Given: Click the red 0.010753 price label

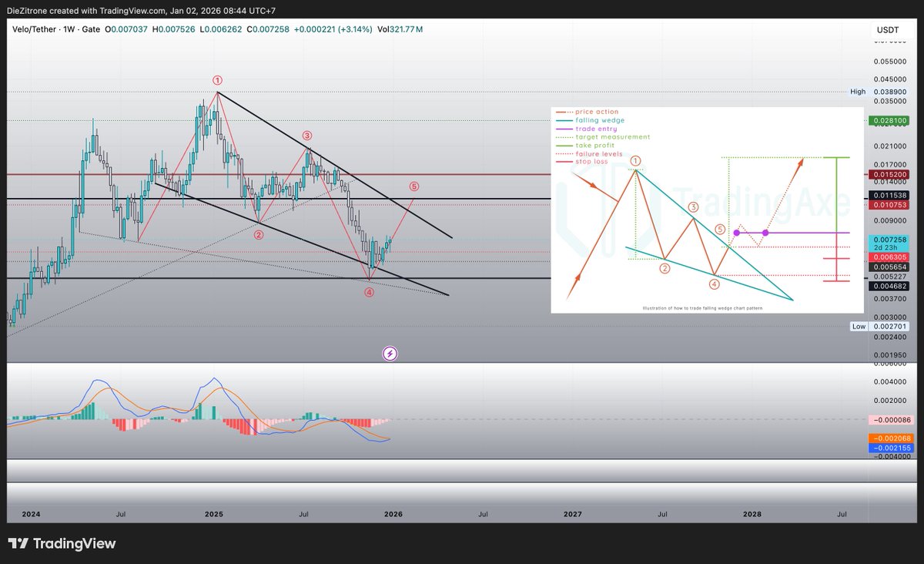Looking at the screenshot, I should [x=889, y=206].
